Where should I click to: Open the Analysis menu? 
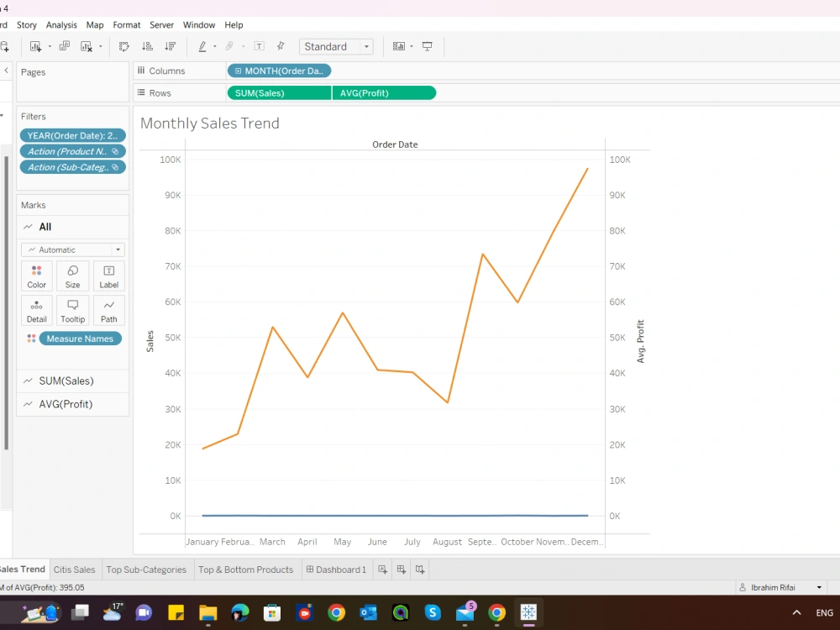click(61, 24)
